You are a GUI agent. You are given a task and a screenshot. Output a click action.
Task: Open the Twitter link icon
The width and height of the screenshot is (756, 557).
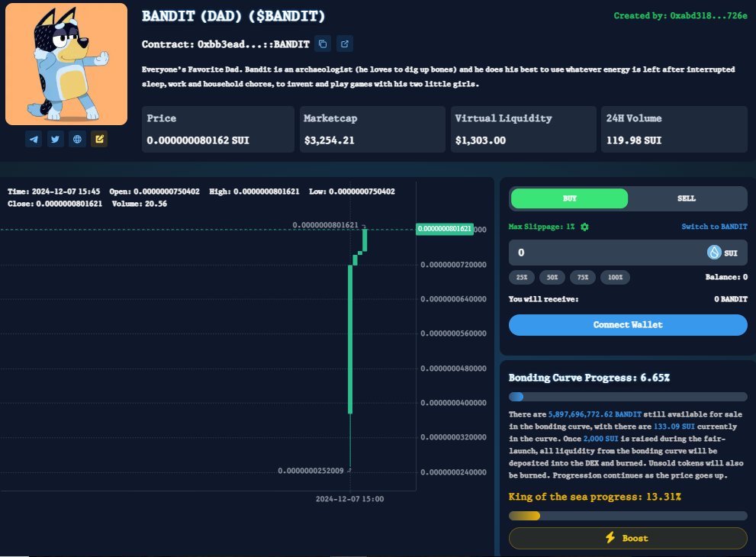click(56, 140)
